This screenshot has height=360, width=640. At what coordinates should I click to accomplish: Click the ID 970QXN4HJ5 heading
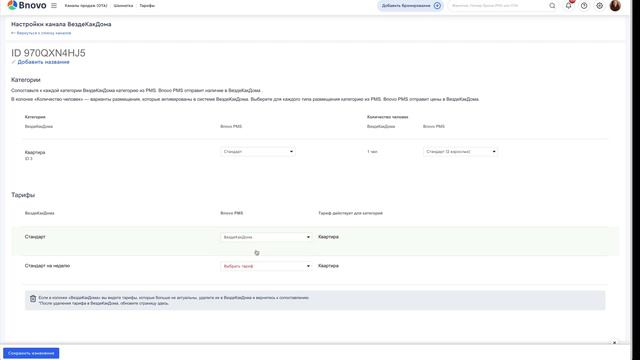(48, 53)
